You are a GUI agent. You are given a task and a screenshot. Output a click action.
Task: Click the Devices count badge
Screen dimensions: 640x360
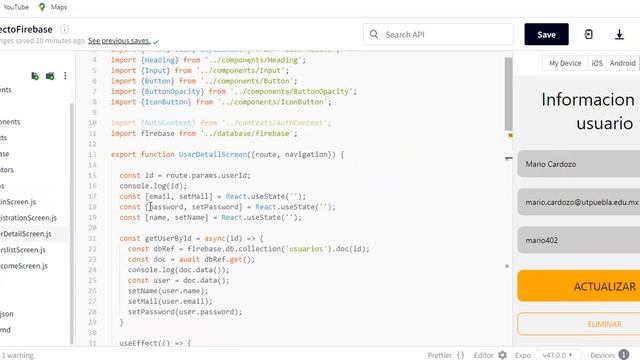click(x=623, y=355)
